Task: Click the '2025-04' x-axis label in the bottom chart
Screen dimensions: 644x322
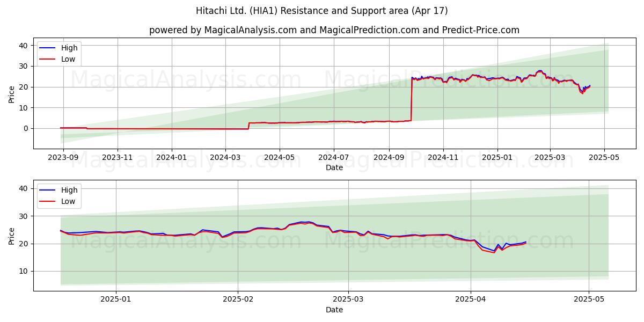Action: coord(471,299)
